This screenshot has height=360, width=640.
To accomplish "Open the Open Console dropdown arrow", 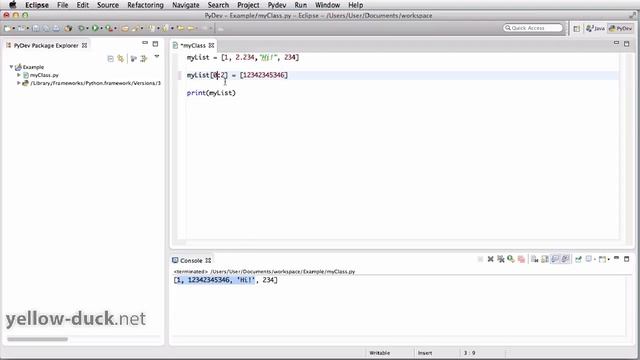I will [609, 260].
